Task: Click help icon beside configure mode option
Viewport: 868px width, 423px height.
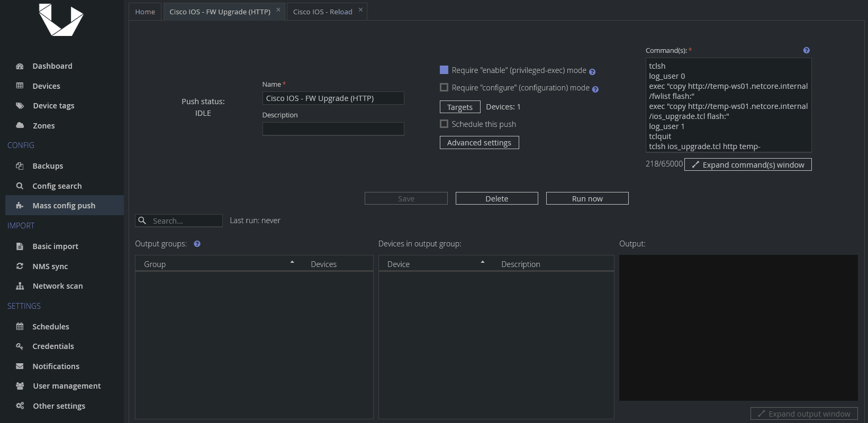Action: coord(595,89)
